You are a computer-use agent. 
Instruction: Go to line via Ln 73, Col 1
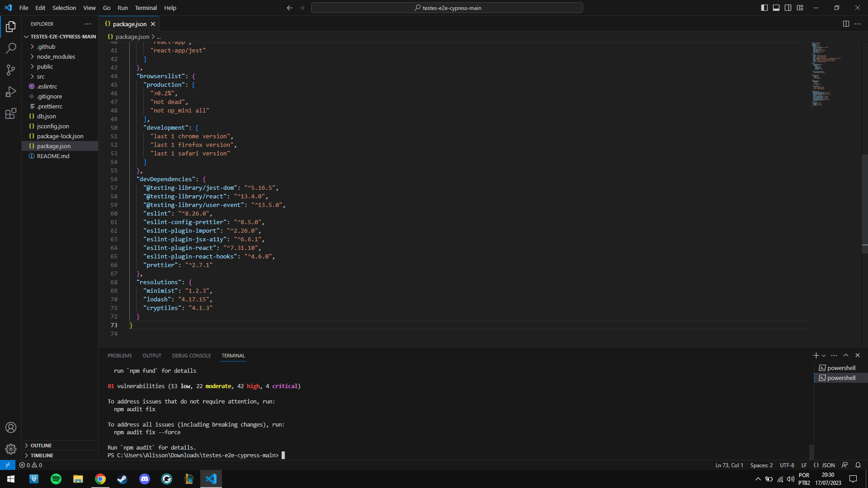tap(729, 465)
